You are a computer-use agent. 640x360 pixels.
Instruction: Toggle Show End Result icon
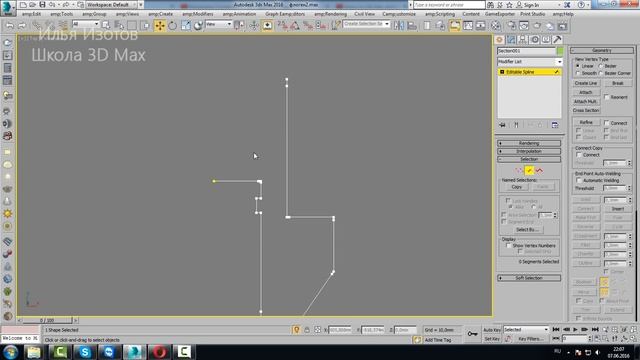pyautogui.click(x=516, y=125)
